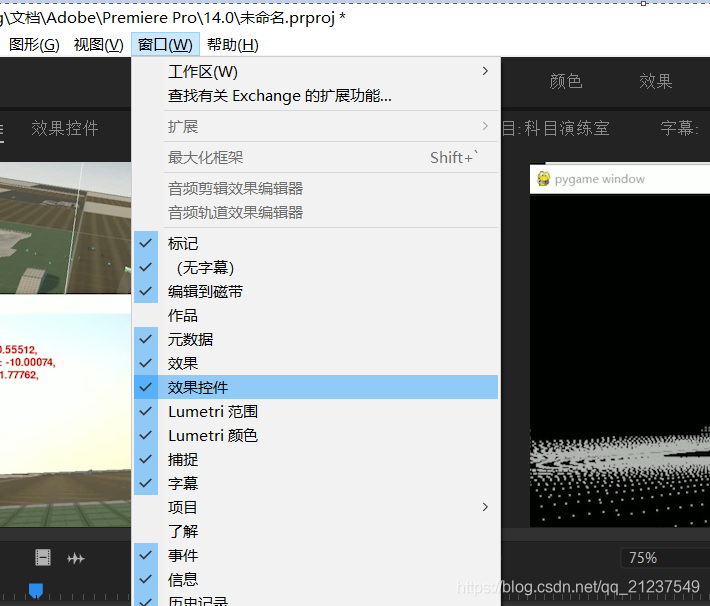This screenshot has width=710, height=606.
Task: Click the drag-video-only filmstrip icon
Action: click(x=43, y=558)
